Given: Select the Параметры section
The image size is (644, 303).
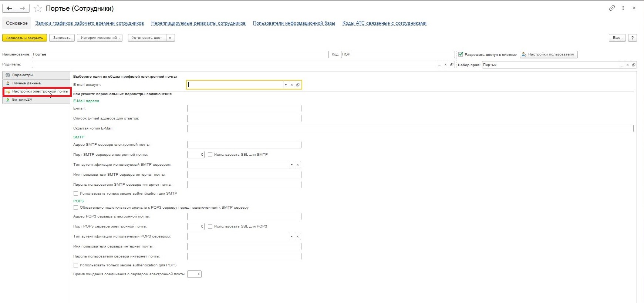Looking at the screenshot, I should tap(36, 75).
